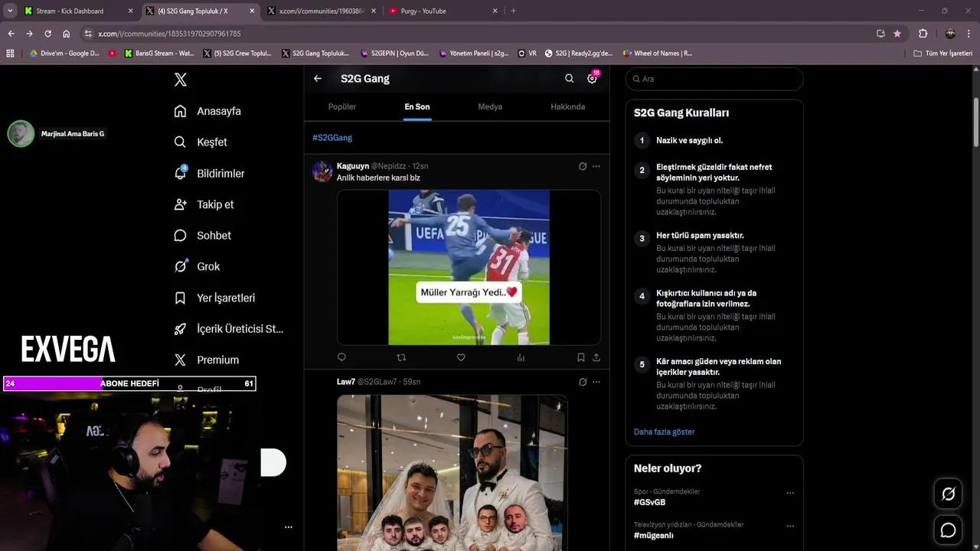Click the X logo in sidebar
980x551 pixels.
(180, 80)
